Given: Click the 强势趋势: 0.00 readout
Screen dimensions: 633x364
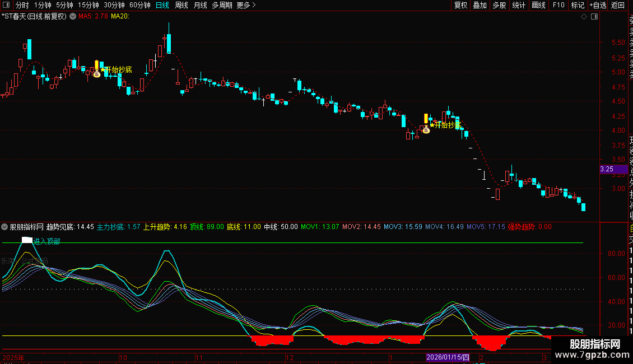Looking at the screenshot, I should click(x=530, y=227).
